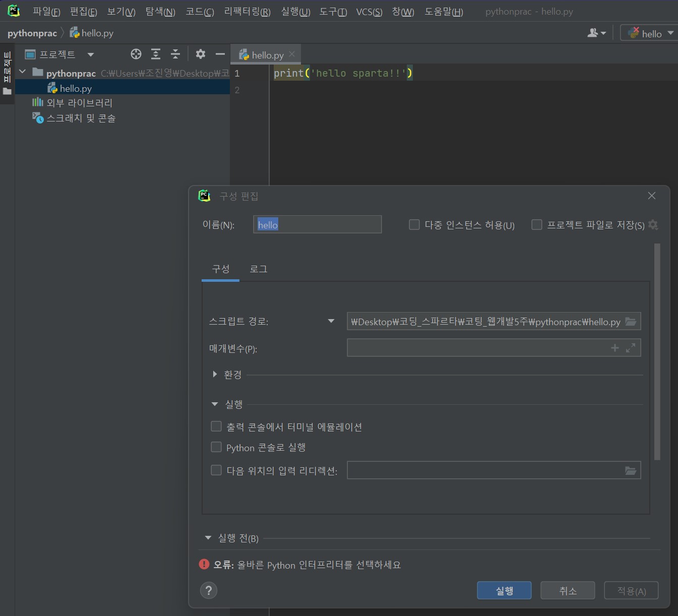Click the PyCharm logo icon in the title bar
The image size is (678, 616).
coord(14,11)
